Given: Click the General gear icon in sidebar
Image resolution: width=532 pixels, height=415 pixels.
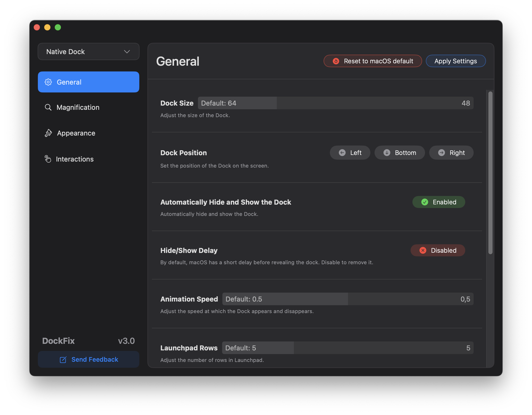Looking at the screenshot, I should pos(48,82).
